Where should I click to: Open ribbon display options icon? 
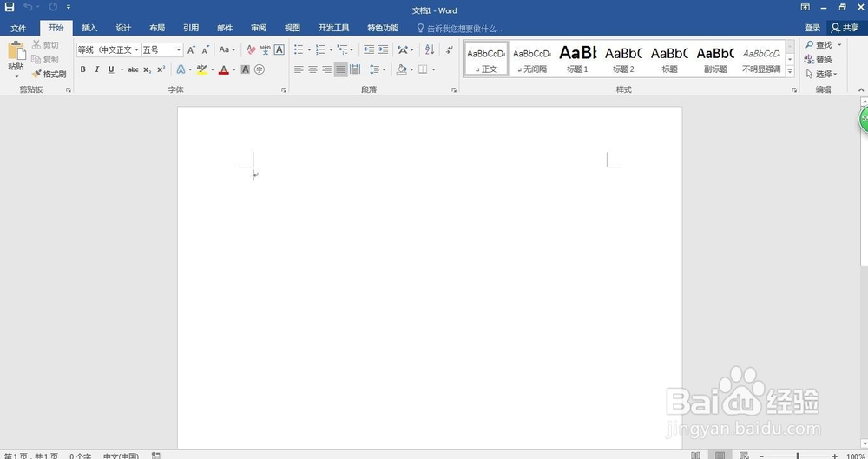805,7
